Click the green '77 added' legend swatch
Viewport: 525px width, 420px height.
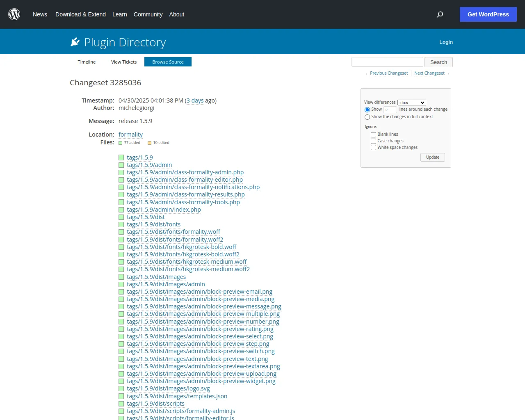coord(121,143)
